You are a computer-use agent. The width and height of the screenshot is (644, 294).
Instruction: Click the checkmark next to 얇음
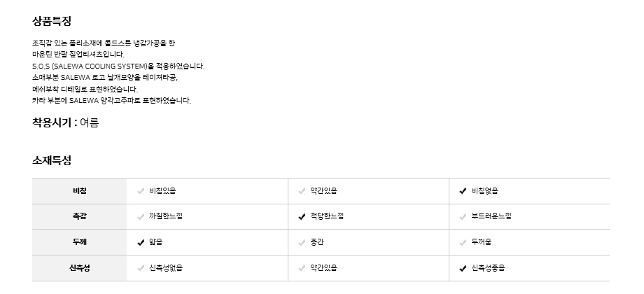[141, 243]
